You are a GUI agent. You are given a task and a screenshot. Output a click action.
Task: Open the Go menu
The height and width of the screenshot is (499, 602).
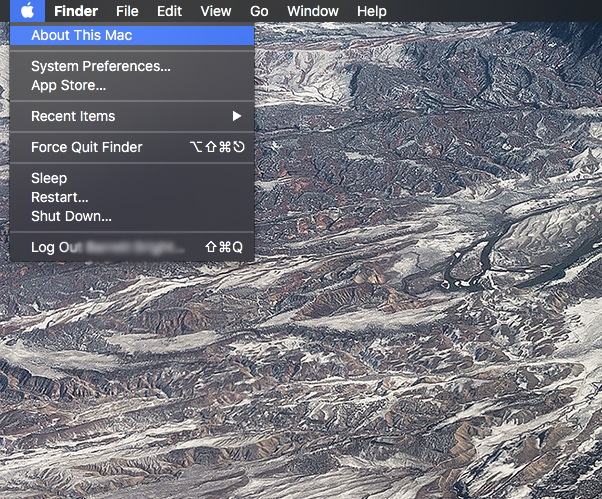click(259, 11)
